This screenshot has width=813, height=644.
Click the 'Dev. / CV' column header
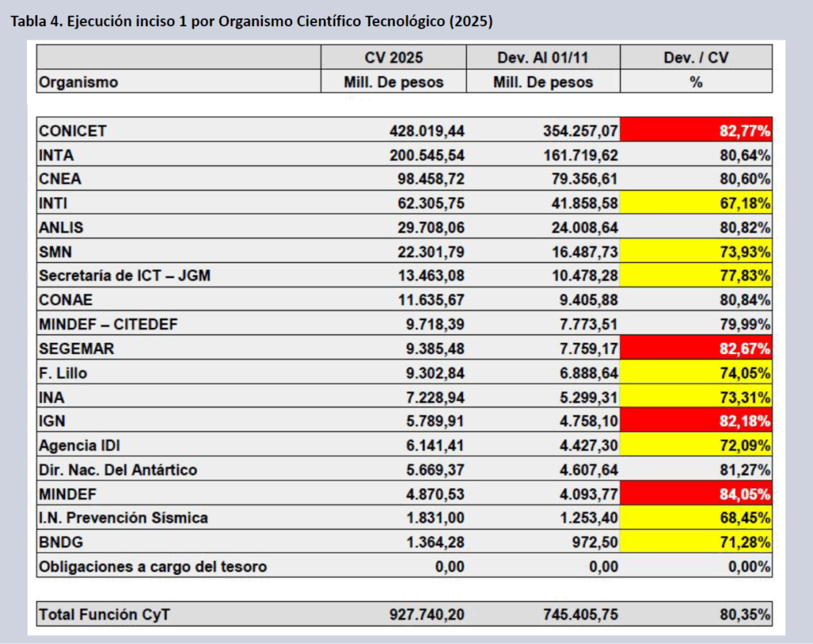pos(695,57)
